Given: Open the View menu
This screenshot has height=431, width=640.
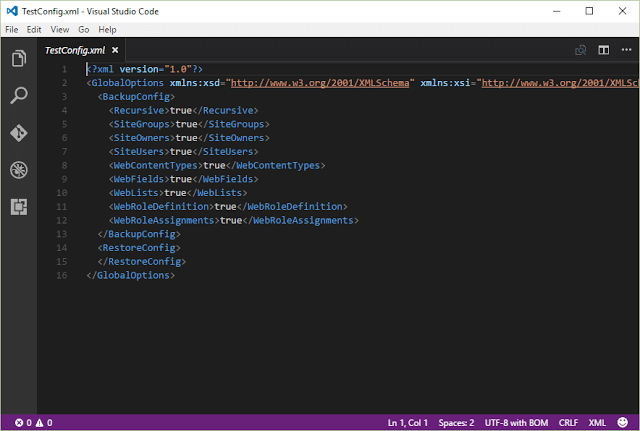Looking at the screenshot, I should click(60, 29).
